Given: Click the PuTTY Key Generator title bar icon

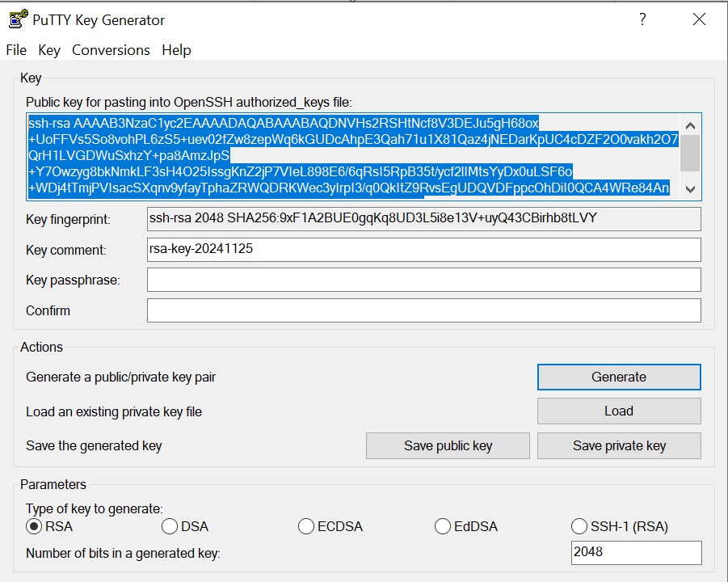Looking at the screenshot, I should click(15, 20).
